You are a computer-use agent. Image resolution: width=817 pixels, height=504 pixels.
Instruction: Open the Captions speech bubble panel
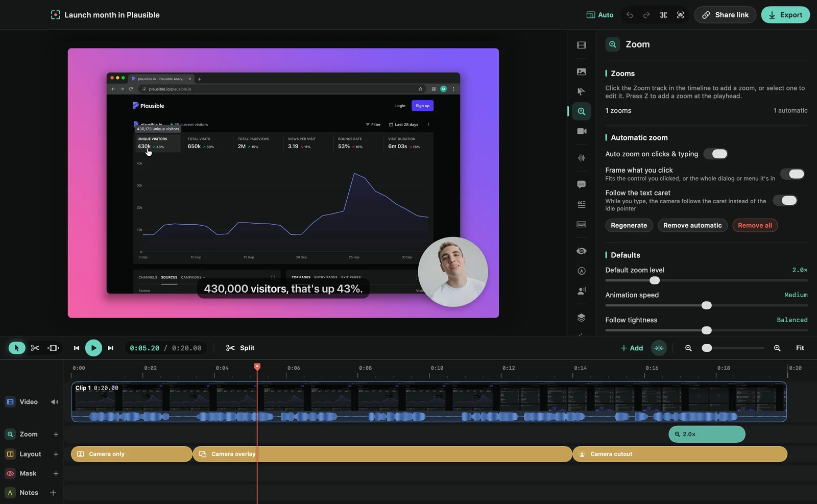pos(582,184)
